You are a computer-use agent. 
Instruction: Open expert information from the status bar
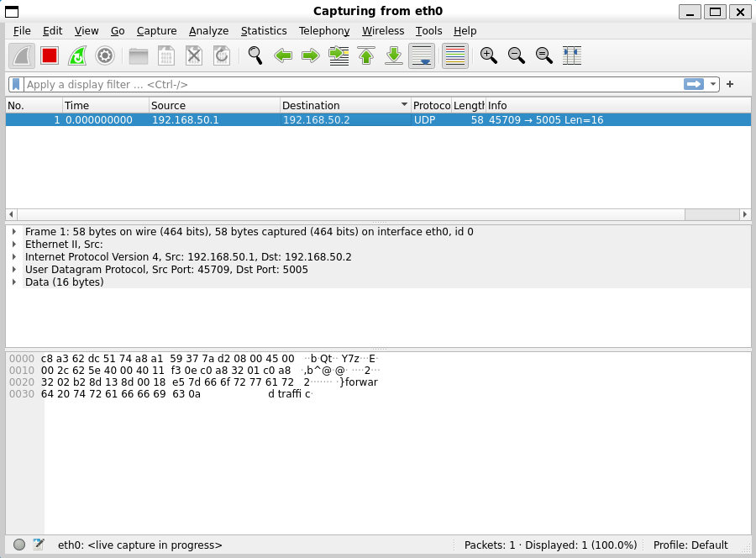click(17, 545)
